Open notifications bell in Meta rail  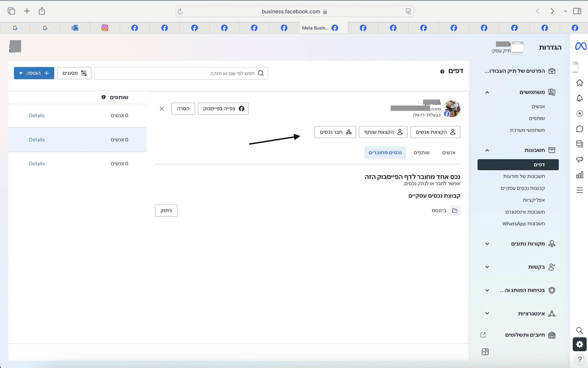point(580,98)
